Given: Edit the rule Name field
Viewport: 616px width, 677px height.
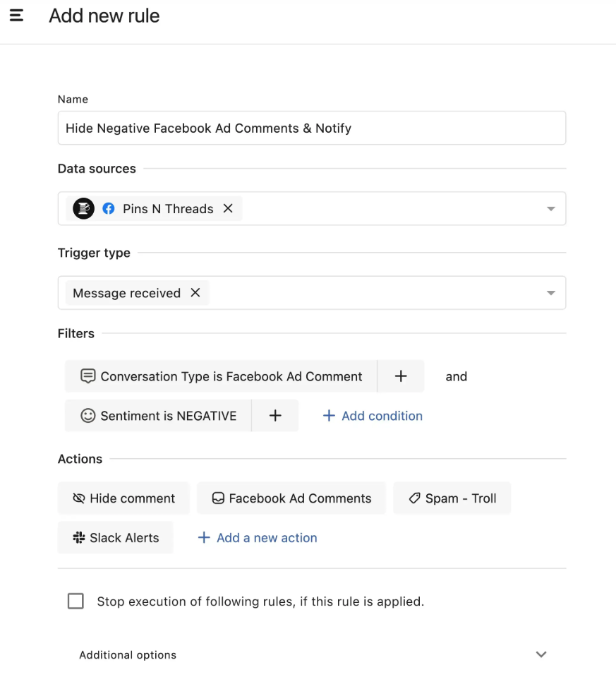Looking at the screenshot, I should (x=311, y=128).
